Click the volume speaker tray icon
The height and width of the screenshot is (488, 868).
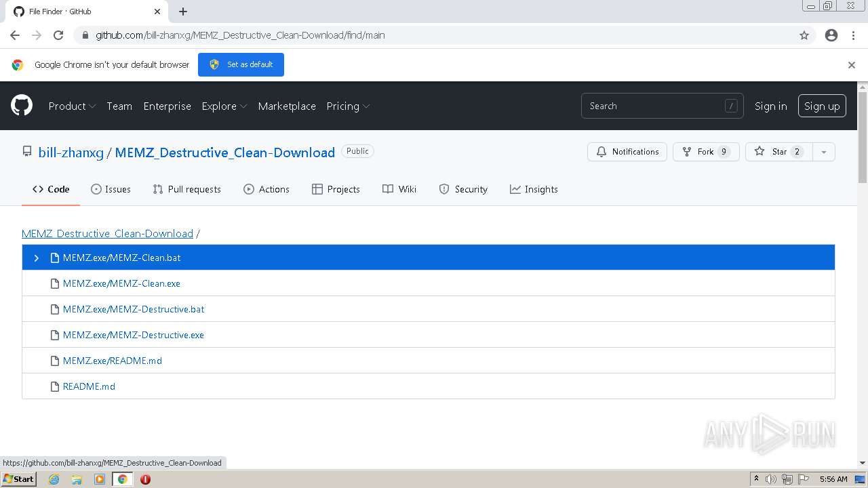pos(771,479)
